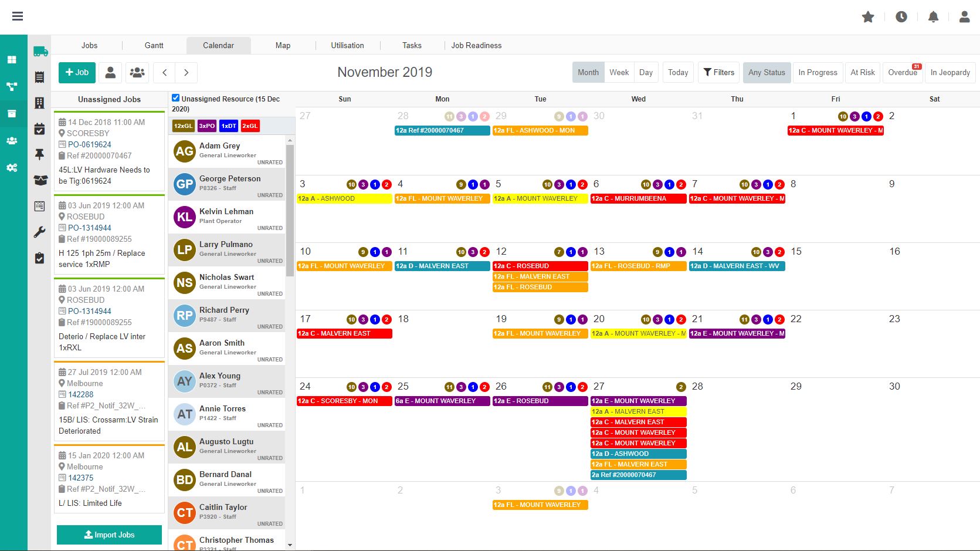This screenshot has width=980, height=551.
Task: Click the Import Jobs button
Action: [109, 535]
